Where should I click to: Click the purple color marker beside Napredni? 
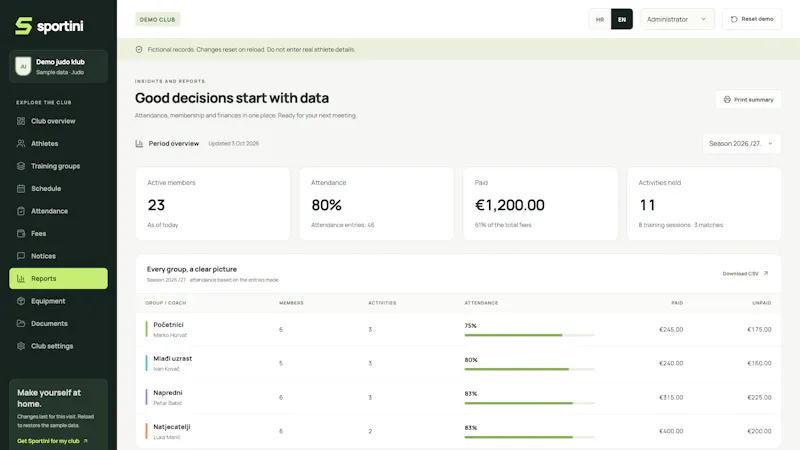(x=146, y=397)
